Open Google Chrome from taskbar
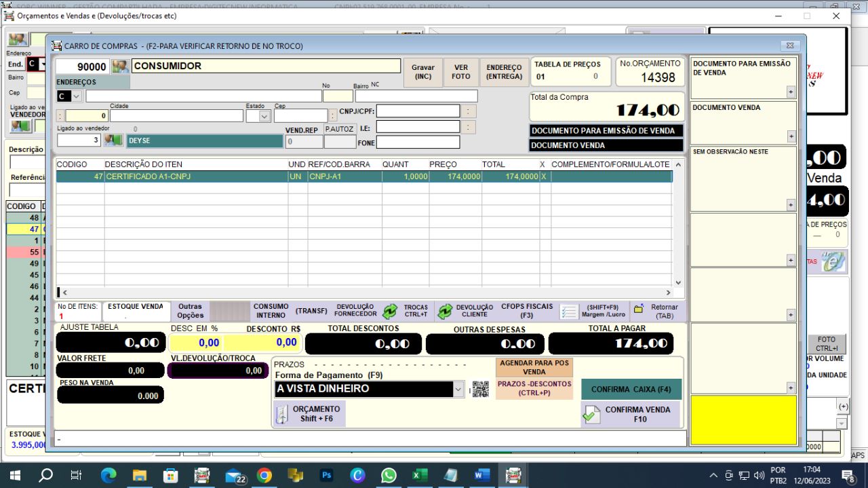 (x=264, y=475)
